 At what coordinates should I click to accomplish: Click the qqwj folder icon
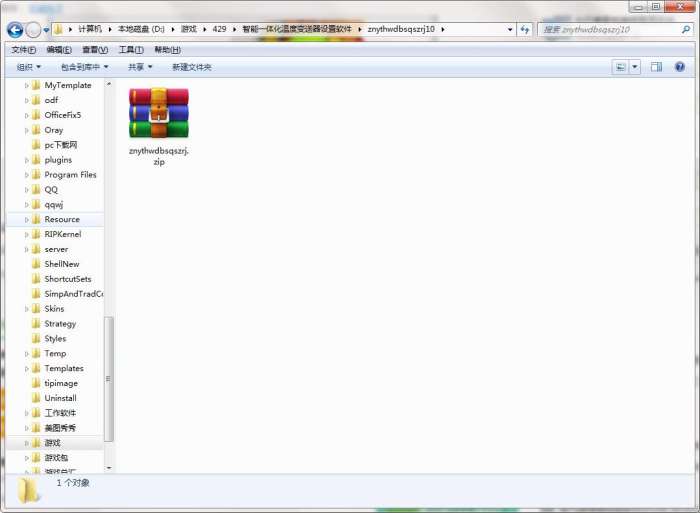pyautogui.click(x=37, y=204)
